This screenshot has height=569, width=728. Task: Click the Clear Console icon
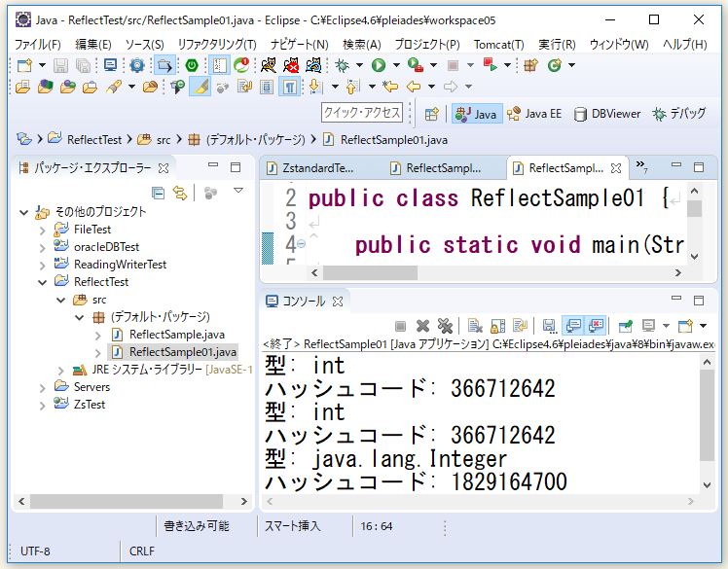[x=475, y=326]
